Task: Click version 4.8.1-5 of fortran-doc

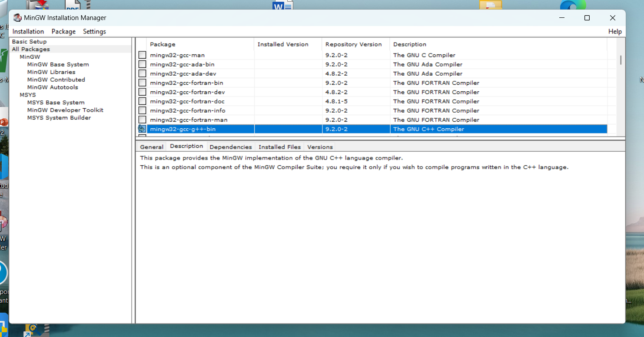Action: [x=336, y=101]
